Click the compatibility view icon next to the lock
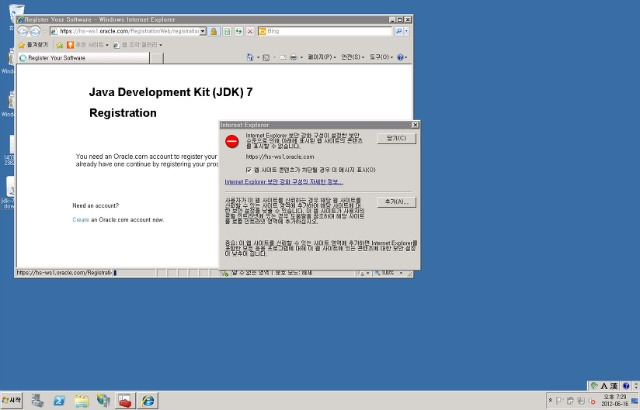 point(227,31)
